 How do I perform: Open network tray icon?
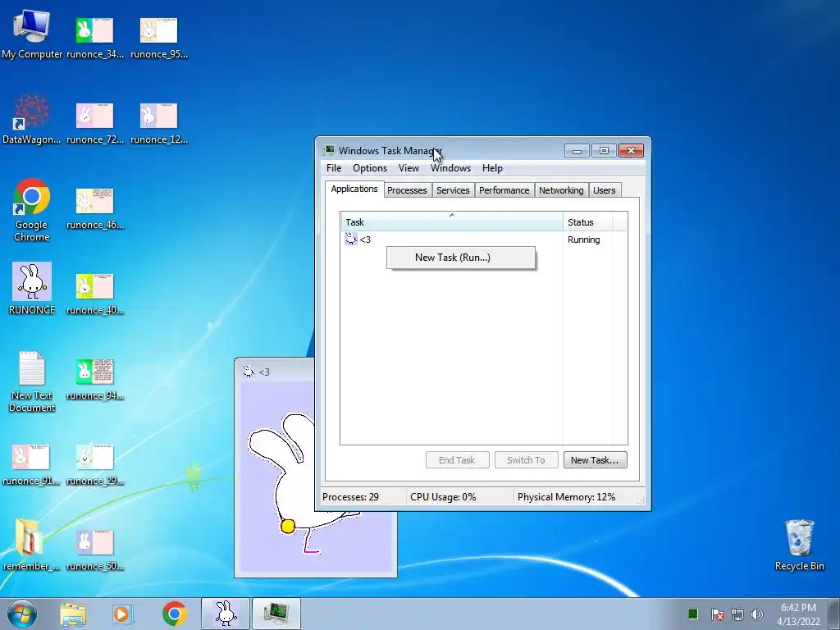[737, 614]
